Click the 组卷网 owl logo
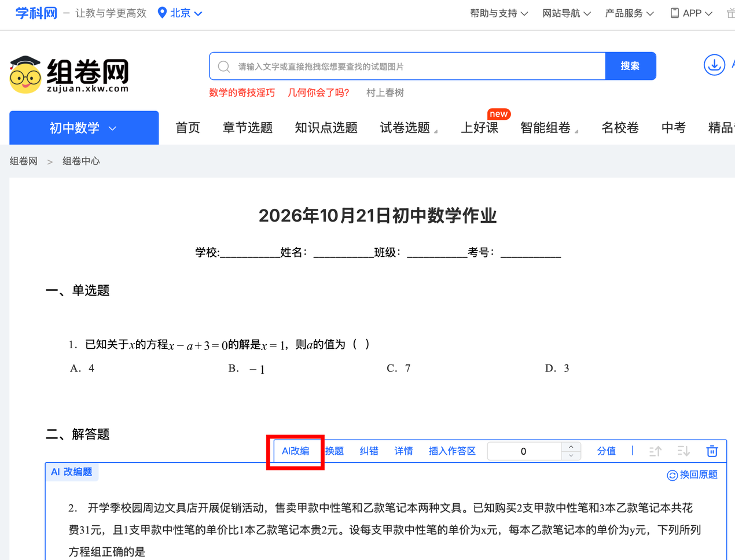The height and width of the screenshot is (560, 735). [69, 75]
